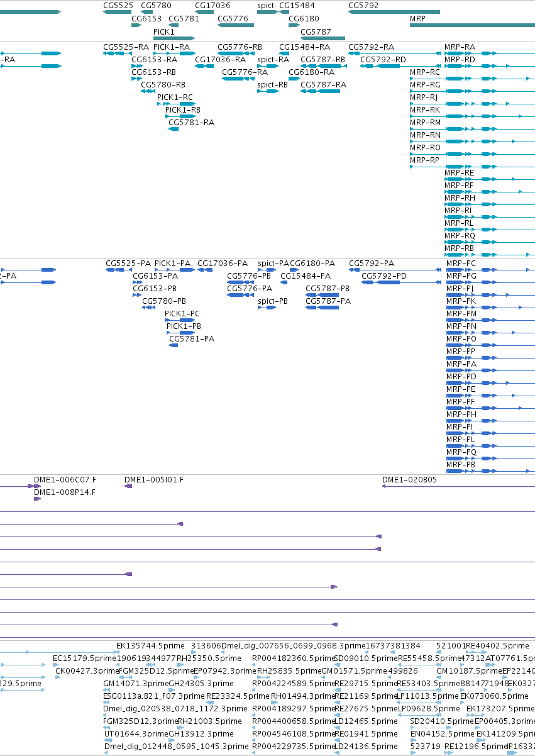Click the MRP gene label

tap(417, 19)
